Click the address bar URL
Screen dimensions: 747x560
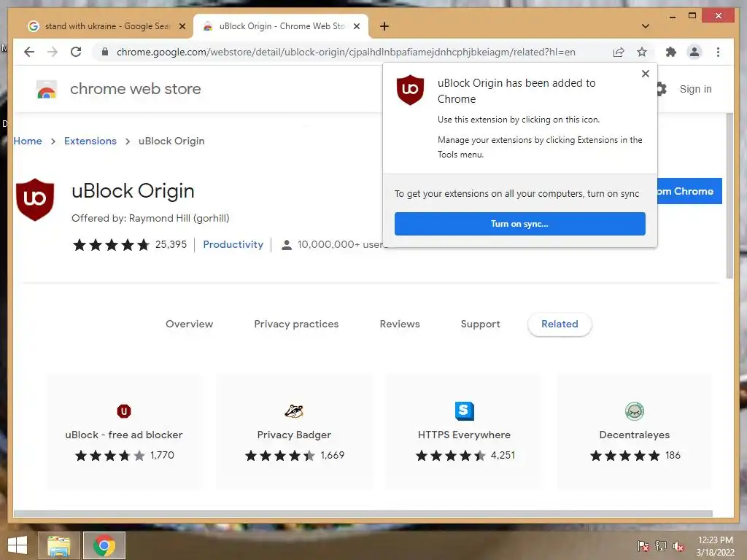point(346,52)
